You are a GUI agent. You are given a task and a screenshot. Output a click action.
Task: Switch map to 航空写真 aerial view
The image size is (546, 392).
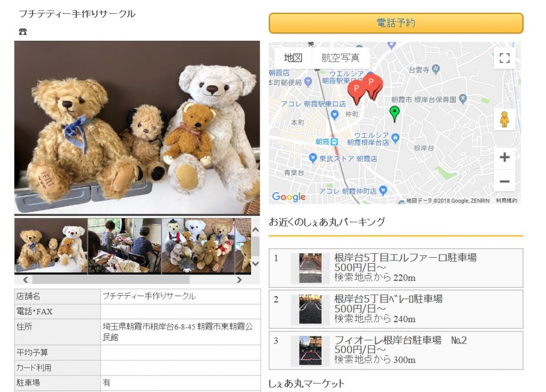[340, 58]
